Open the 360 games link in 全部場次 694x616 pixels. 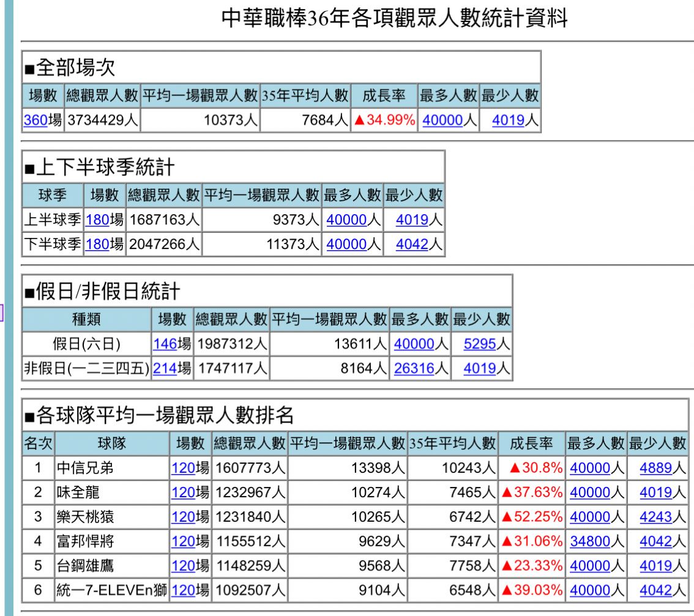point(35,121)
